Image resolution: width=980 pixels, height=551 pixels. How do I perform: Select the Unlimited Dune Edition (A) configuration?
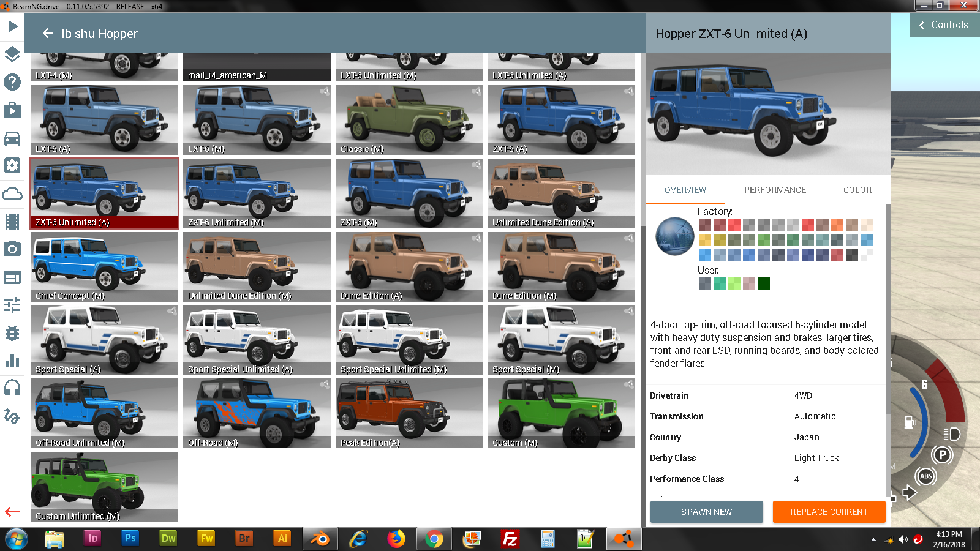click(x=561, y=193)
